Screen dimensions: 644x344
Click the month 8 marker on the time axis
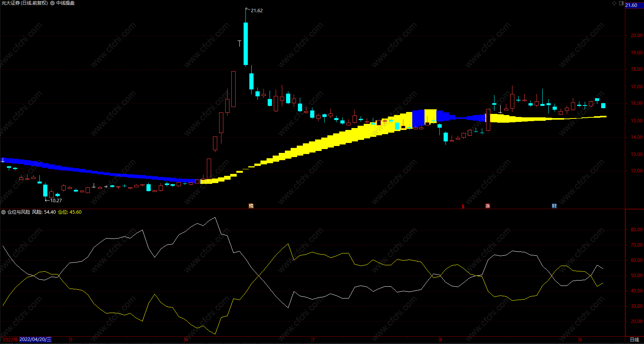441,339
